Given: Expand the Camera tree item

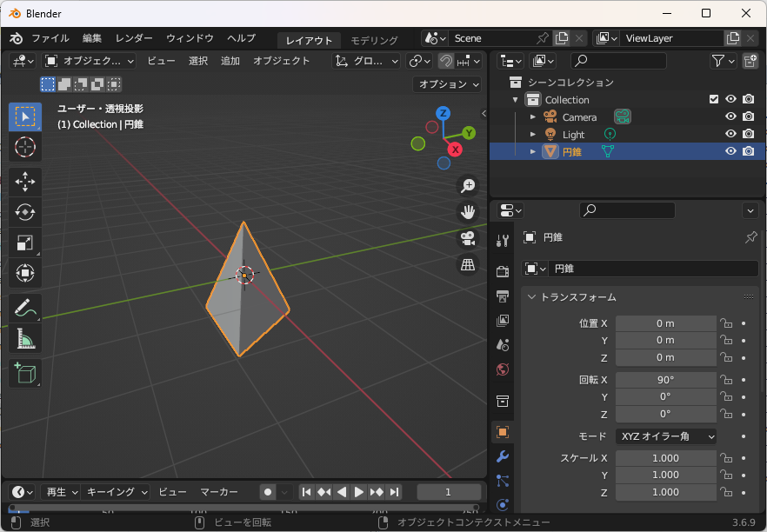Looking at the screenshot, I should [x=533, y=116].
